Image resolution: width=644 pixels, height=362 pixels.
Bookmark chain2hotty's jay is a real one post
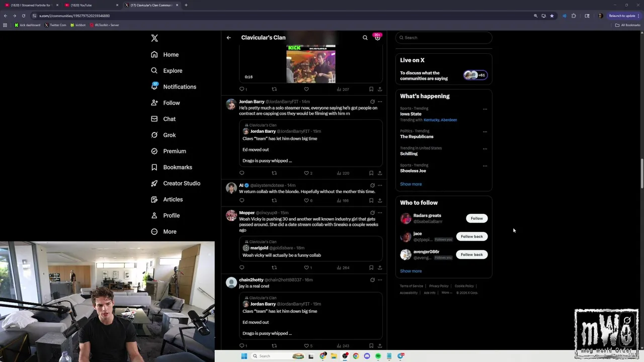click(371, 345)
